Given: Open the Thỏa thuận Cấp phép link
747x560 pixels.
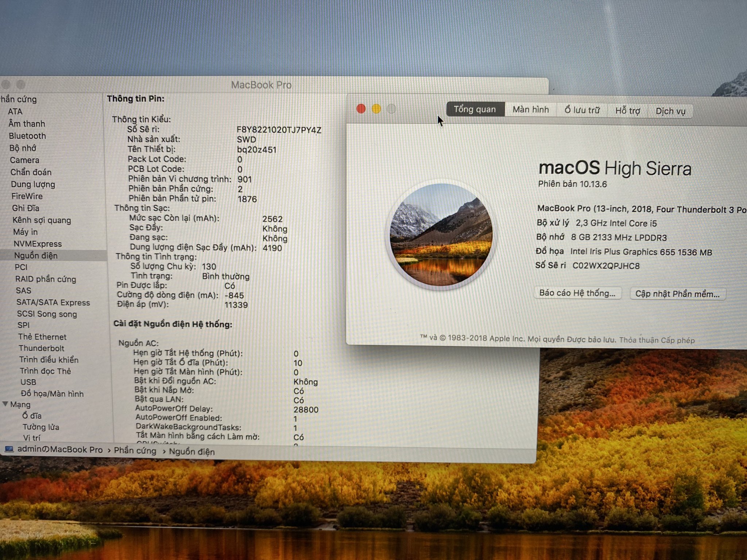Looking at the screenshot, I should [x=657, y=340].
